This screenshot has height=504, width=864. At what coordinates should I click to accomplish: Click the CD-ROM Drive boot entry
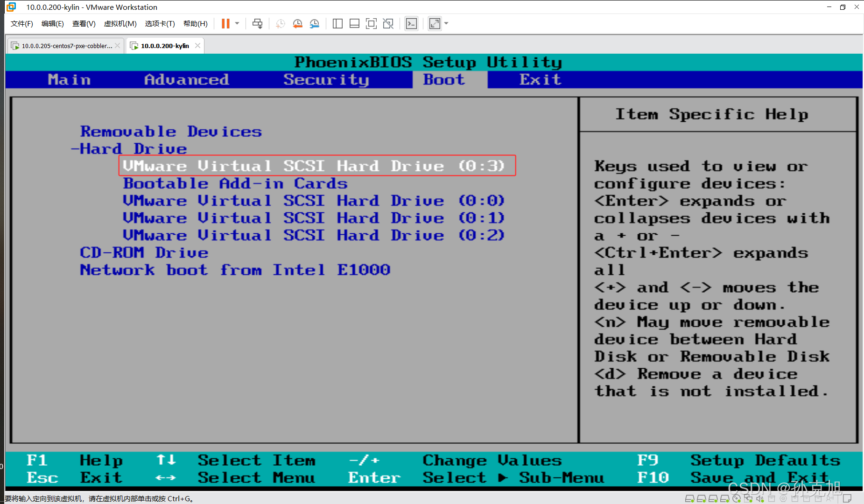pos(144,252)
